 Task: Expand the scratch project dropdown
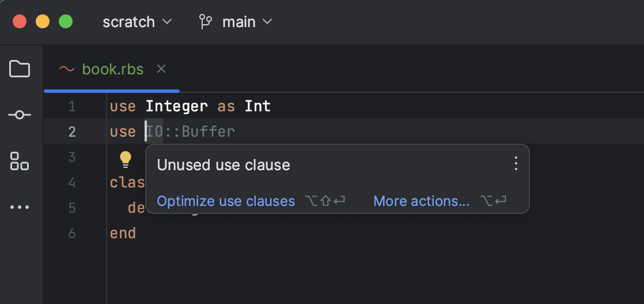coord(137,22)
